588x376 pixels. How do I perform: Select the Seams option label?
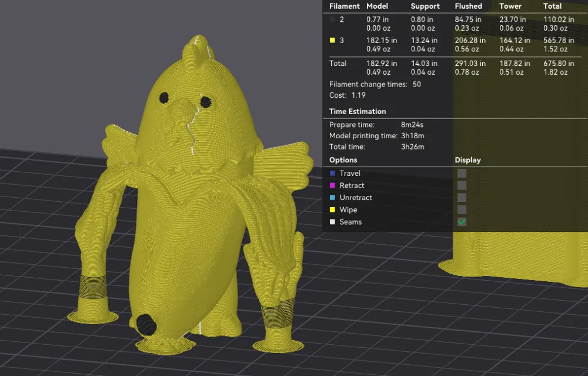click(x=350, y=222)
